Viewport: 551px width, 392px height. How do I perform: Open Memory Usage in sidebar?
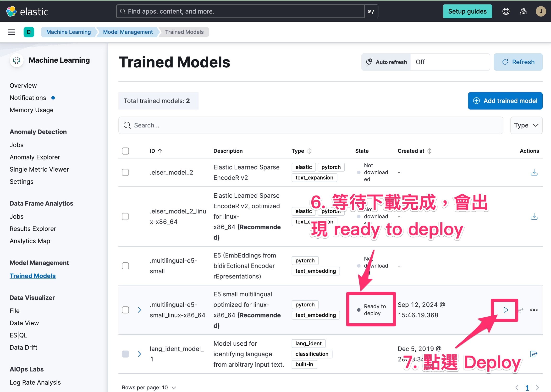(31, 110)
